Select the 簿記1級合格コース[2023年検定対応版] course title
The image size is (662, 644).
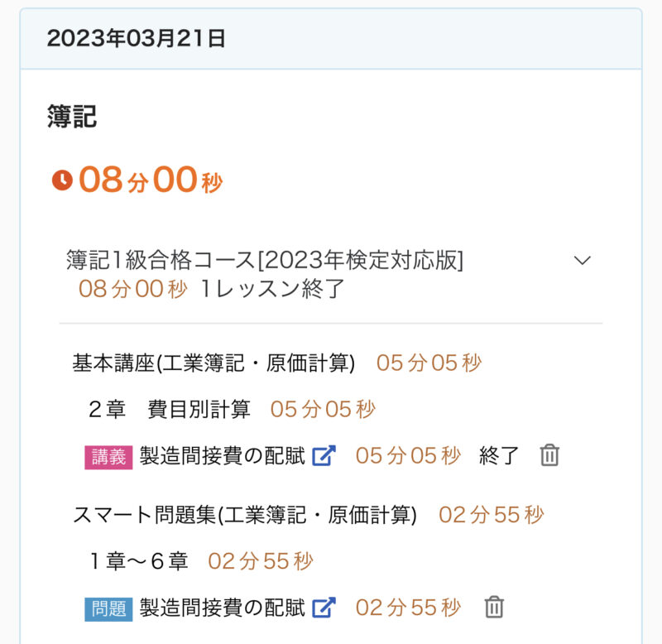(x=265, y=260)
